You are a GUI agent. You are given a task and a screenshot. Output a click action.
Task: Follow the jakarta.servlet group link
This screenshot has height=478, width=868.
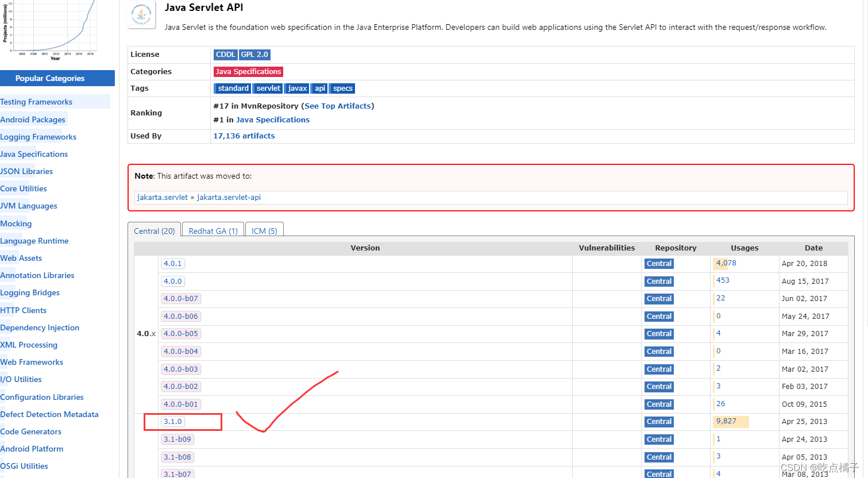(x=163, y=197)
